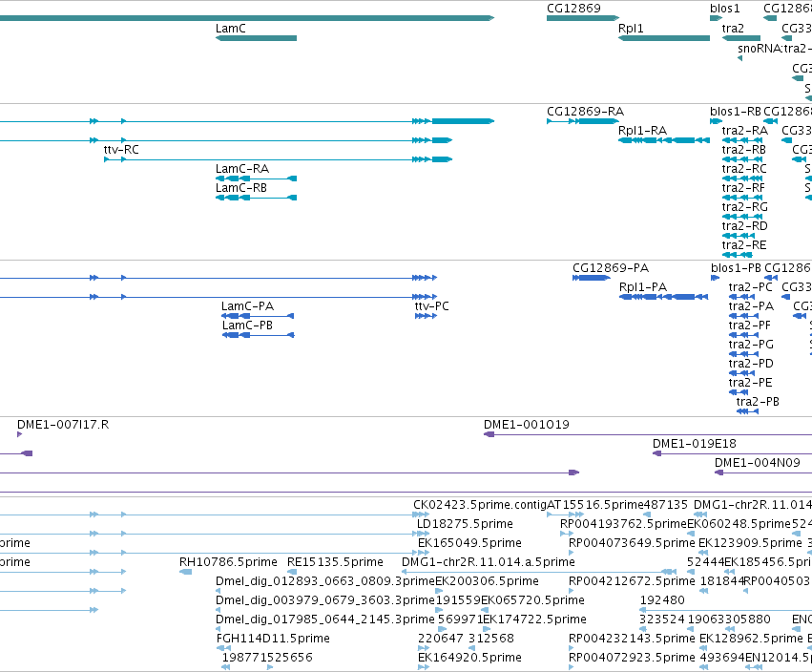Click the LD18275.5prime EST label

point(465,524)
